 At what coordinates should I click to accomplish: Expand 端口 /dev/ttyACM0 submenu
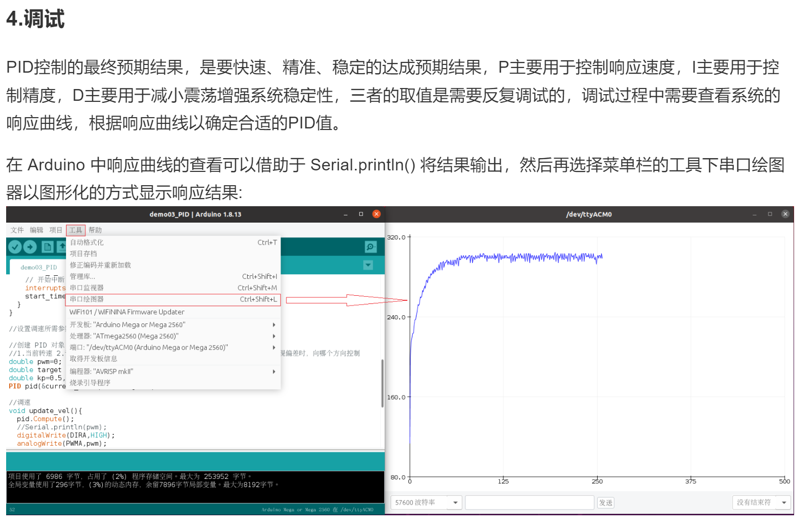pos(173,347)
